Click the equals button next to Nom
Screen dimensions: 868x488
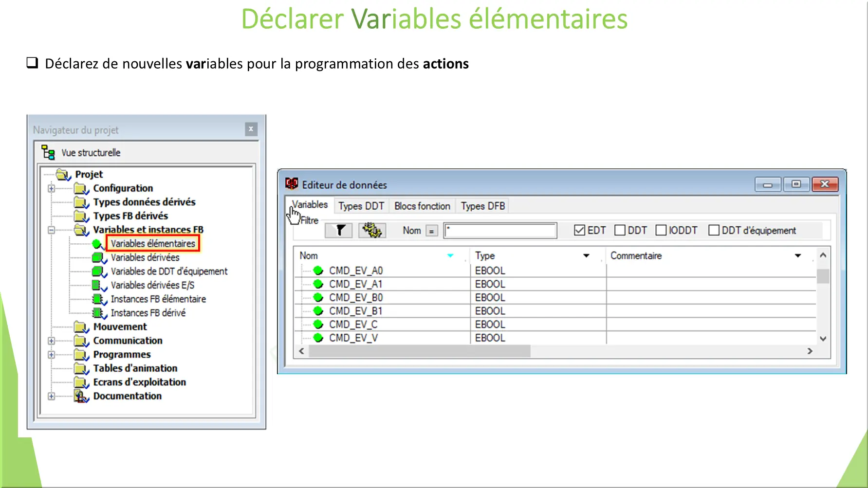pyautogui.click(x=432, y=230)
